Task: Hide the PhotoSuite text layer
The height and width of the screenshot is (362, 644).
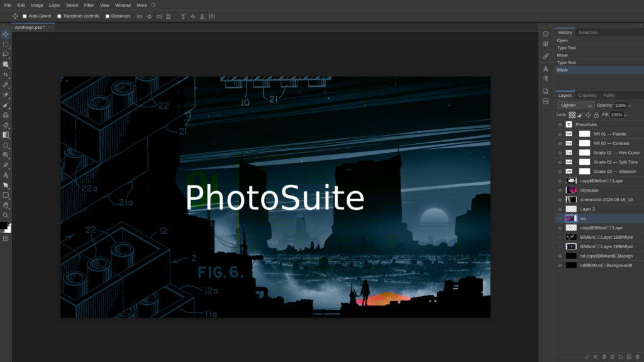Action: coord(560,125)
